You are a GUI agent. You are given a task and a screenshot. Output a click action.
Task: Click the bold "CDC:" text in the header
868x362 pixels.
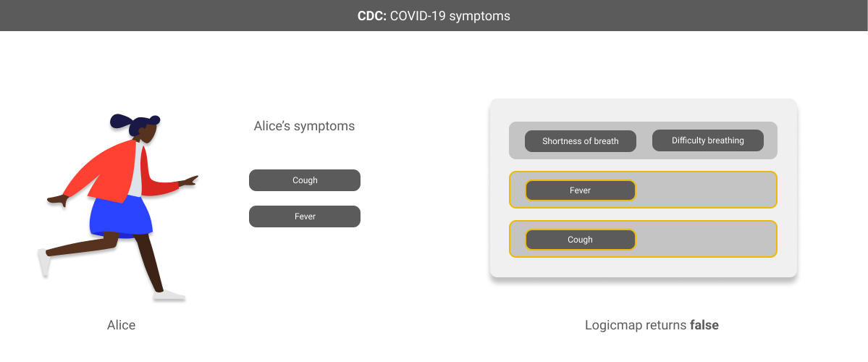click(x=371, y=16)
